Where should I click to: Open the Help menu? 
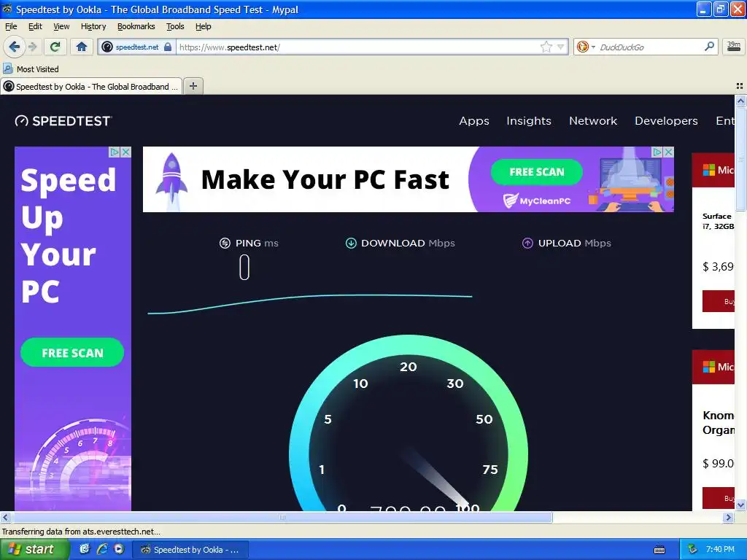203,26
